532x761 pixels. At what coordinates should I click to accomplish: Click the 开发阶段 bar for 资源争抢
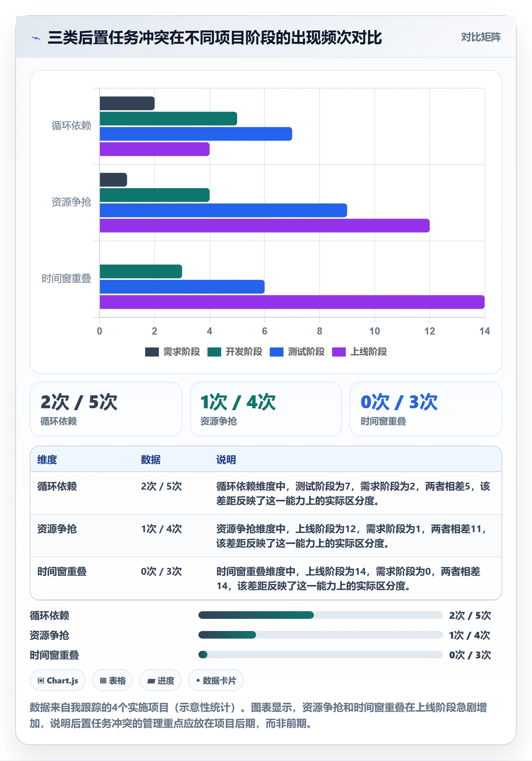pyautogui.click(x=155, y=195)
